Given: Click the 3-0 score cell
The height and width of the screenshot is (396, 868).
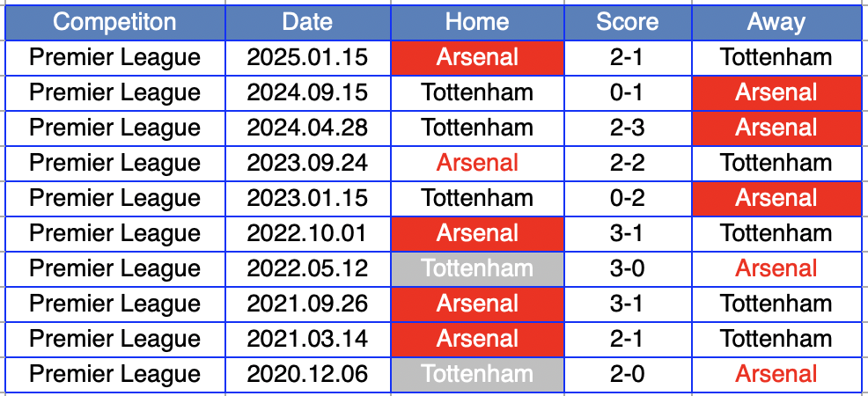Looking at the screenshot, I should 627,268.
